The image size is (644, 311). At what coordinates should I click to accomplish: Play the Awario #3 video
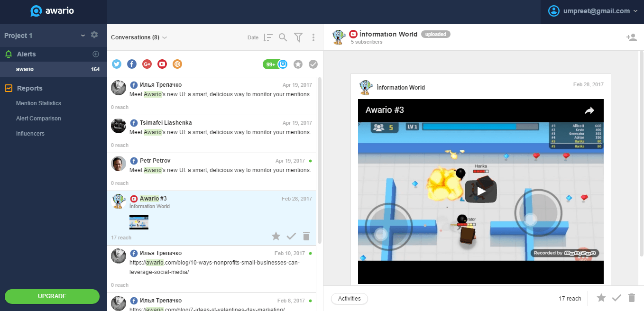point(481,191)
